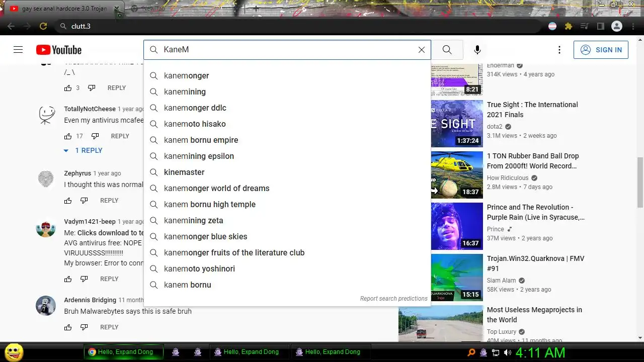
Task: Open 'Trojan.Win32.Quarknova | FMV #91' title
Action: tap(535, 263)
